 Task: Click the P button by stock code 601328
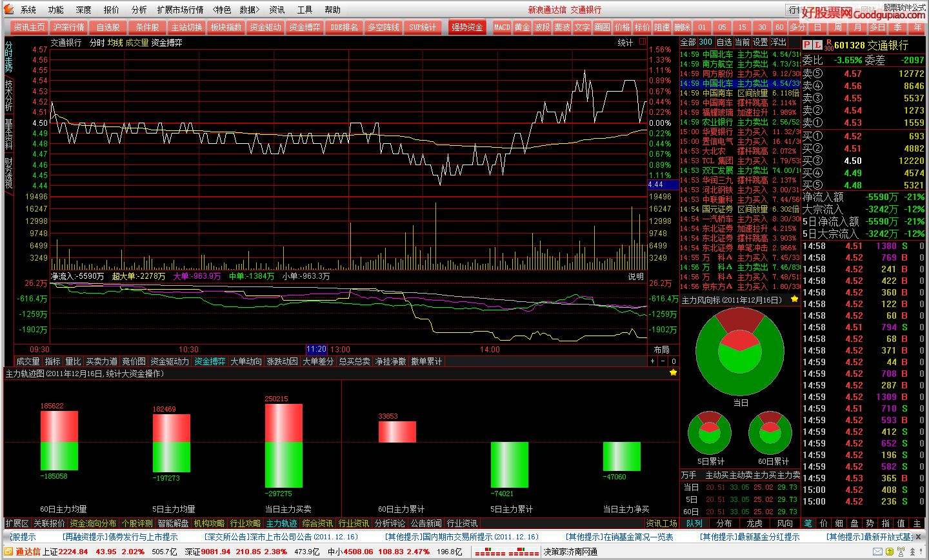pos(807,45)
